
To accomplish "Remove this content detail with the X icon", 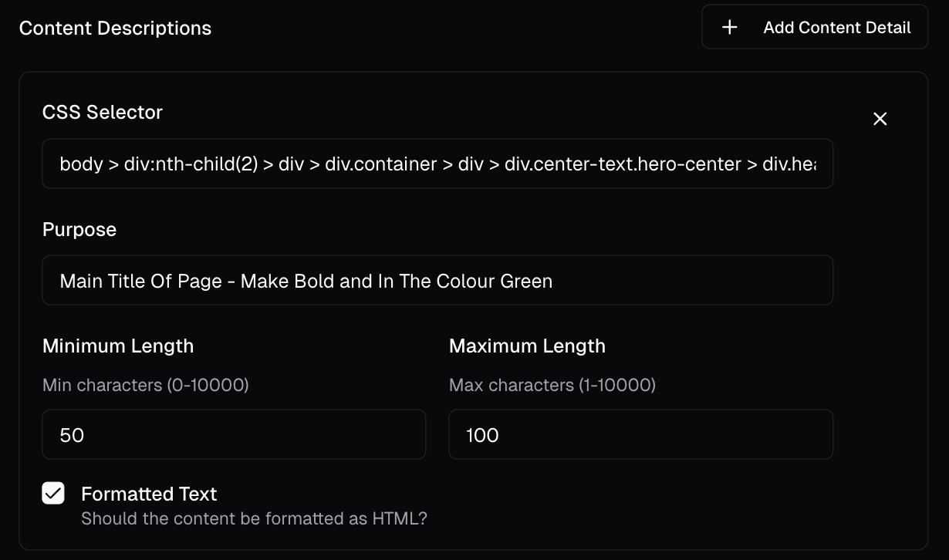I will (880, 119).
